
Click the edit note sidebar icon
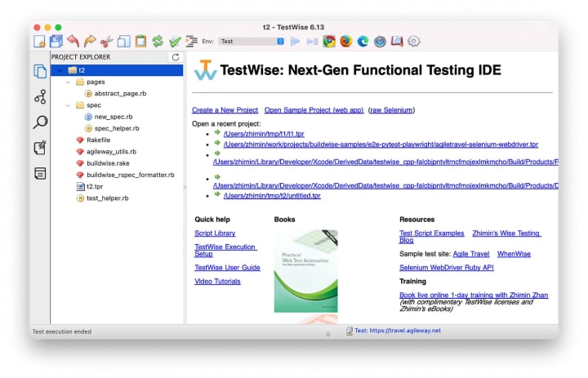point(40,148)
